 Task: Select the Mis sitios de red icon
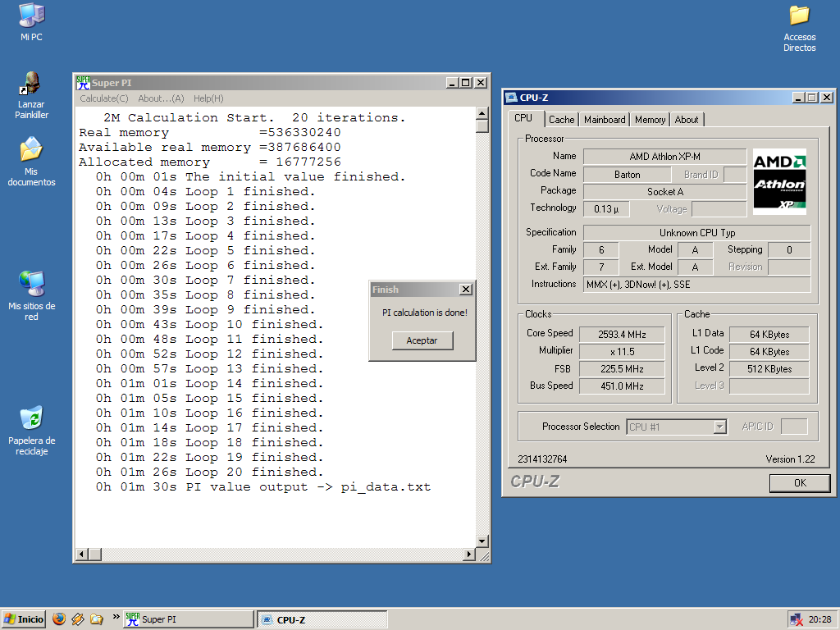(x=31, y=284)
